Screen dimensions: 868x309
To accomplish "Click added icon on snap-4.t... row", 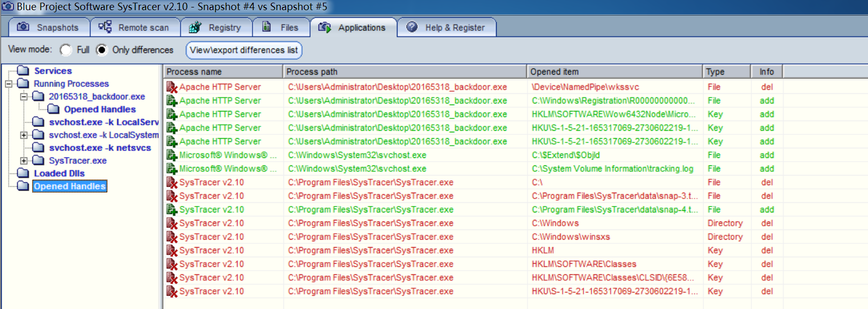I will [x=172, y=210].
